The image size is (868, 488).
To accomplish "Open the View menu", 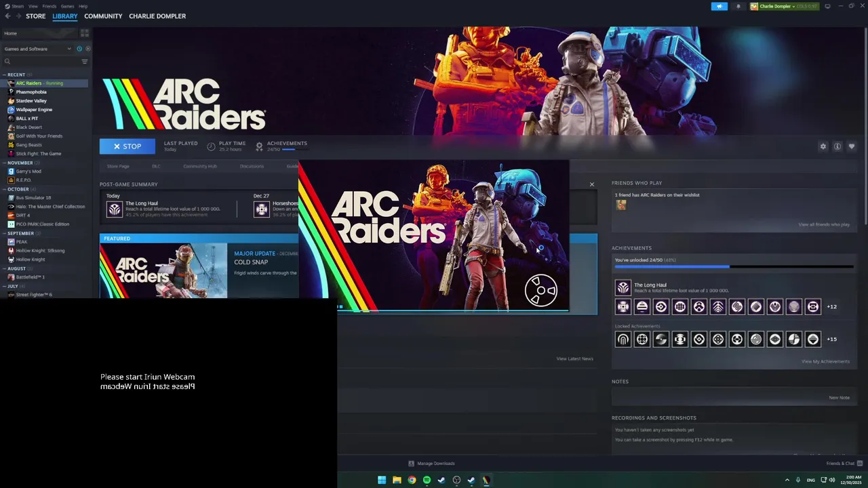I will [x=33, y=6].
